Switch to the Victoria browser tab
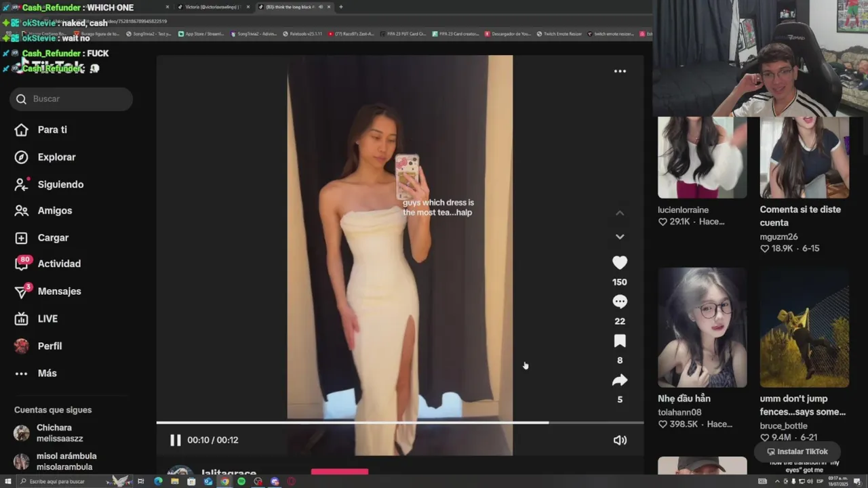 212,7
